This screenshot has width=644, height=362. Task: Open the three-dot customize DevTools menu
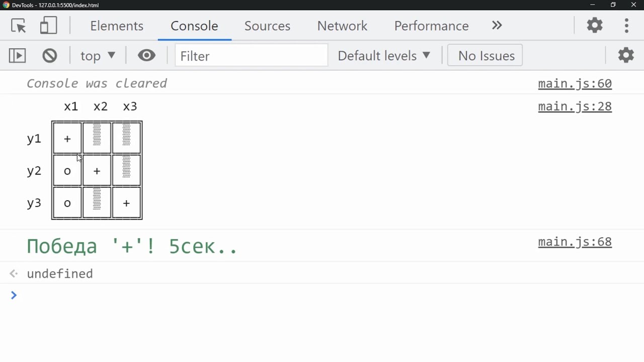click(626, 26)
